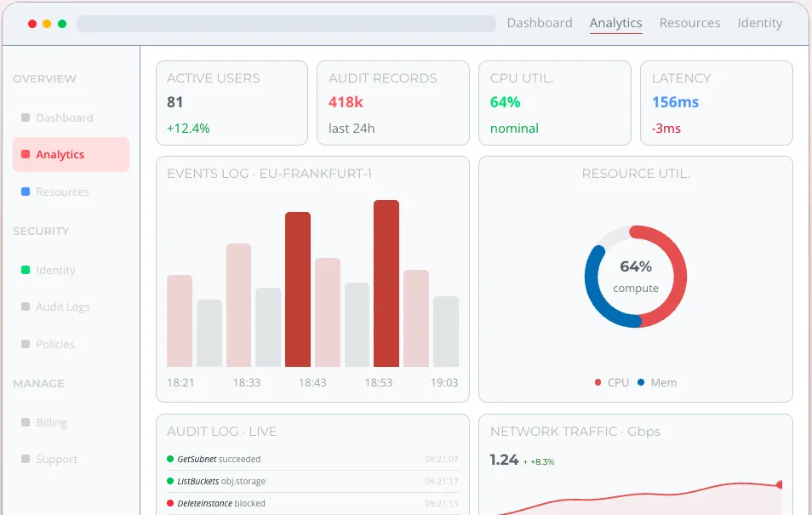
Task: Click the green maximize window button
Action: coord(62,24)
